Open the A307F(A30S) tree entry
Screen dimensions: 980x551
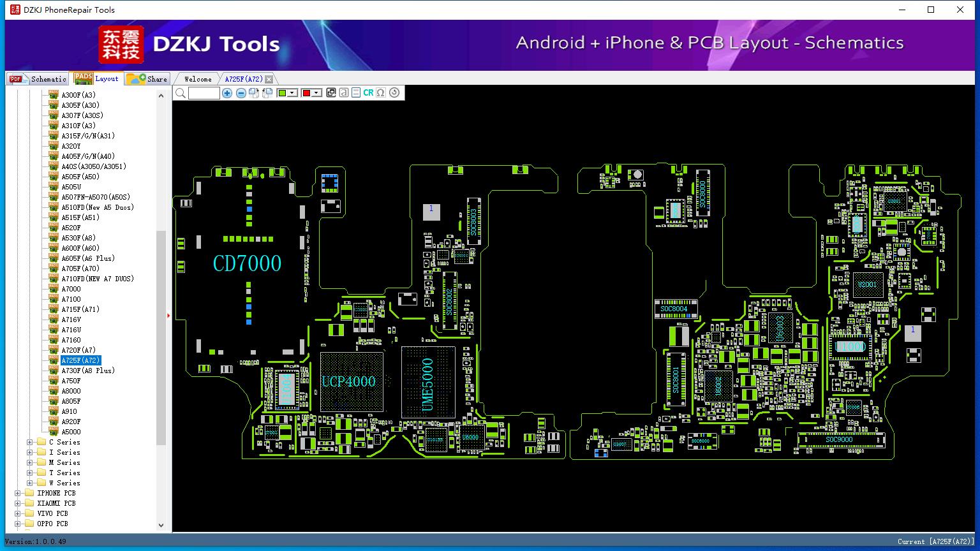tap(82, 115)
